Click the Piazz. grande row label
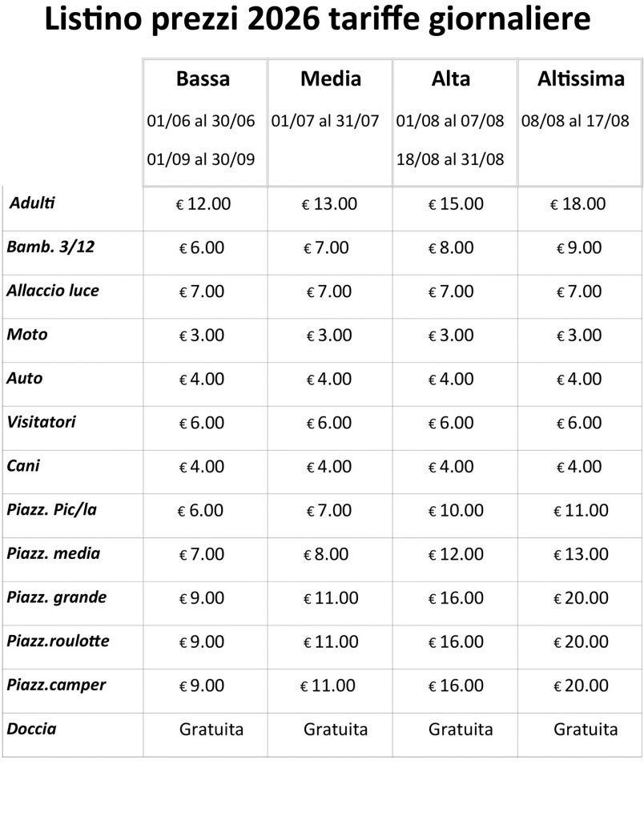The height and width of the screenshot is (820, 644). (x=56, y=597)
